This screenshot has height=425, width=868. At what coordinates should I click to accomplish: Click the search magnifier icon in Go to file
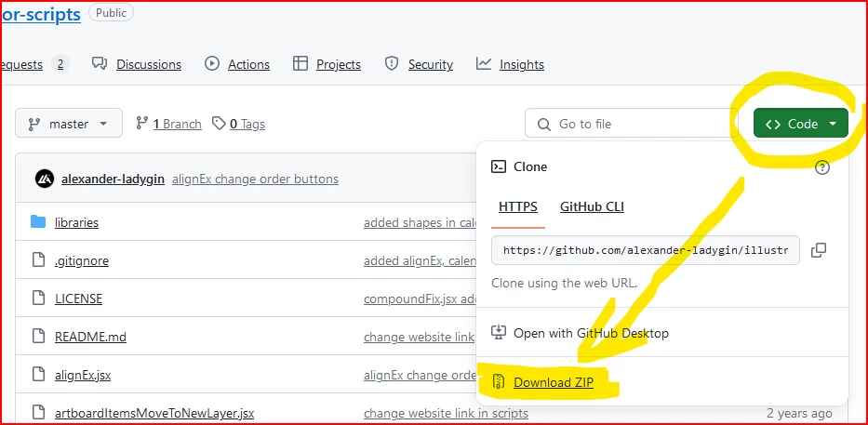(x=544, y=124)
